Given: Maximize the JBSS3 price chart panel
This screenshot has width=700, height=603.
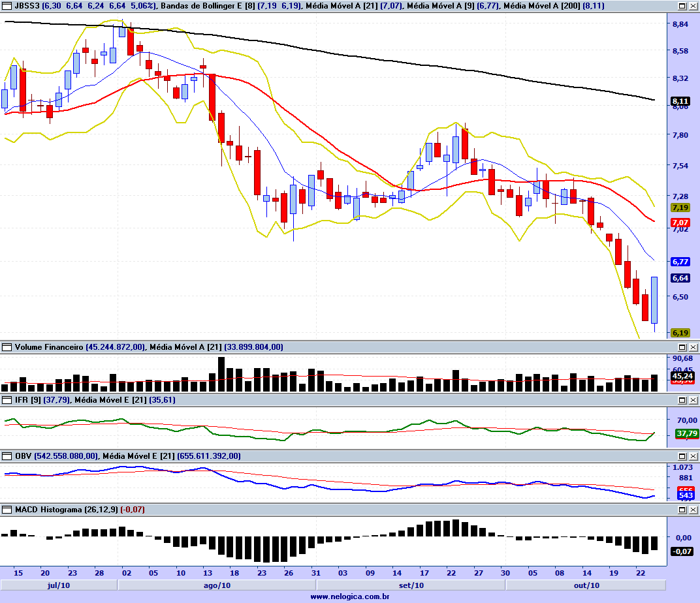Looking at the screenshot, I should 682,6.
